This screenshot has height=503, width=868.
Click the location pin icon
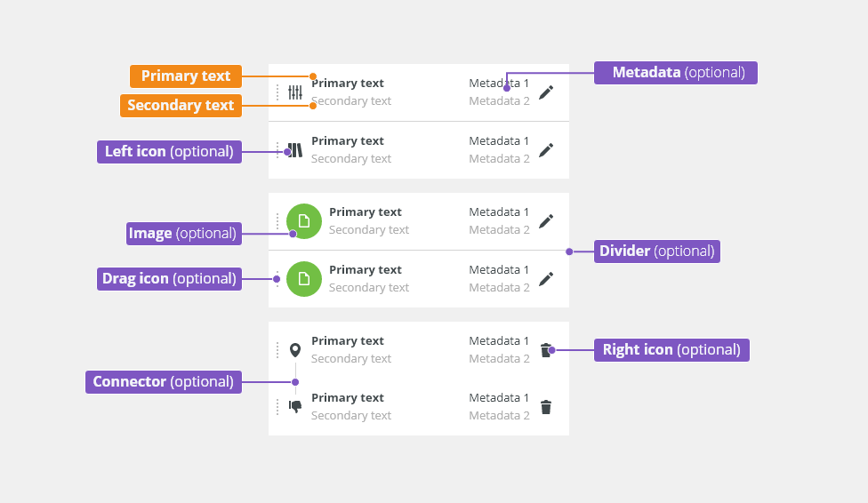[x=295, y=350]
